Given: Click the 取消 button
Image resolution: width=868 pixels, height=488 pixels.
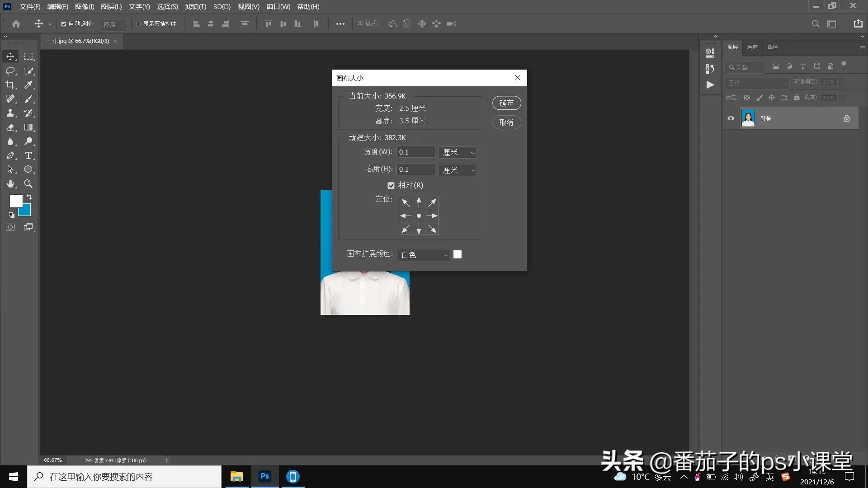Looking at the screenshot, I should point(506,122).
